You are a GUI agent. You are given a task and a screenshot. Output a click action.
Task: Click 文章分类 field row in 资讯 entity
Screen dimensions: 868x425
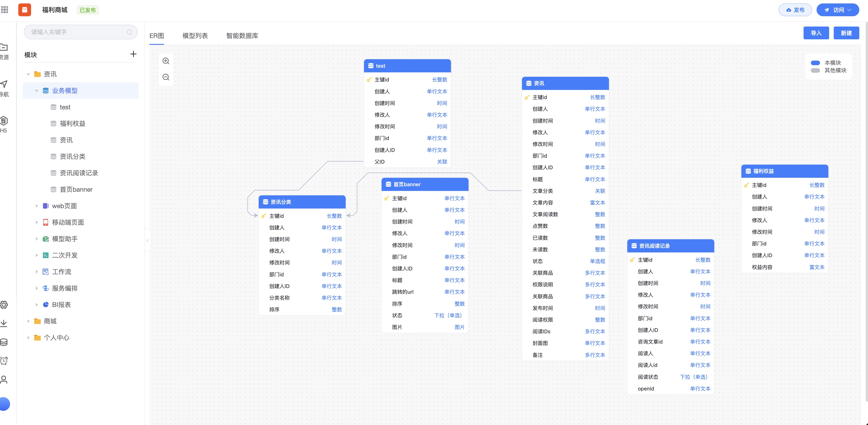pyautogui.click(x=565, y=191)
